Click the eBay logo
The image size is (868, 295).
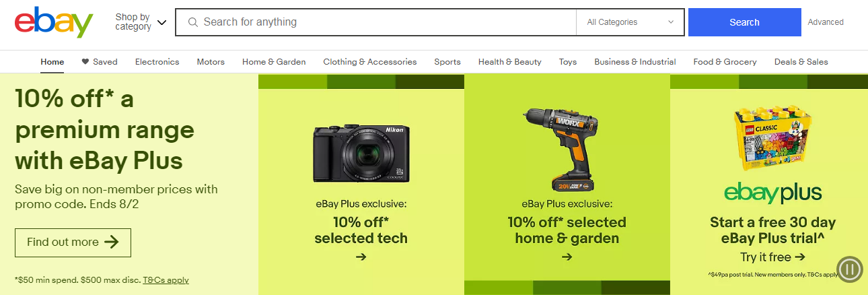[x=53, y=22]
